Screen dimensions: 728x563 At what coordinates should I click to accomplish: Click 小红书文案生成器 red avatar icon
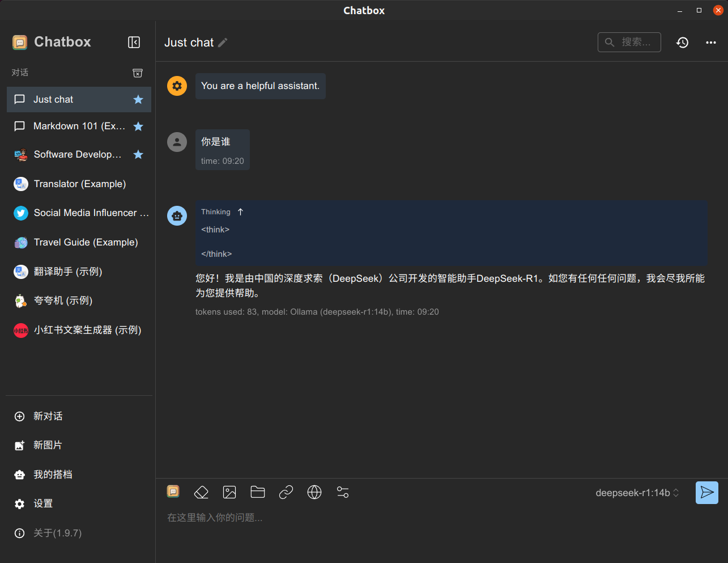(21, 331)
